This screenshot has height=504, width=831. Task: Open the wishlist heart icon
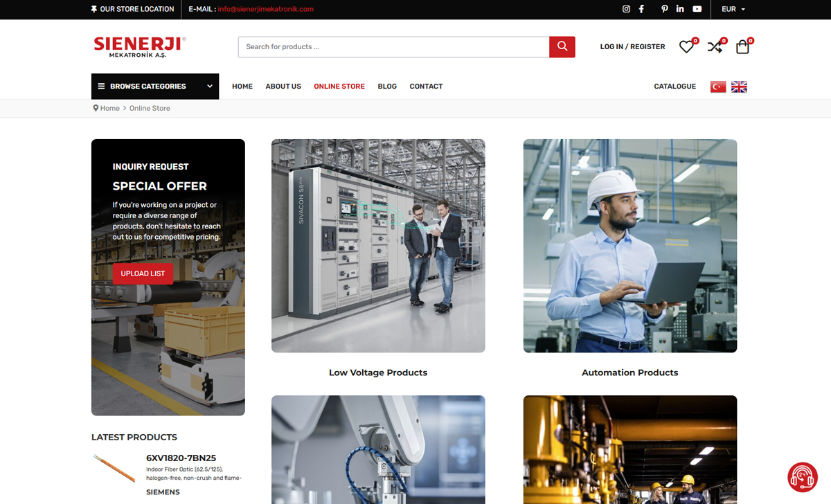coord(687,46)
